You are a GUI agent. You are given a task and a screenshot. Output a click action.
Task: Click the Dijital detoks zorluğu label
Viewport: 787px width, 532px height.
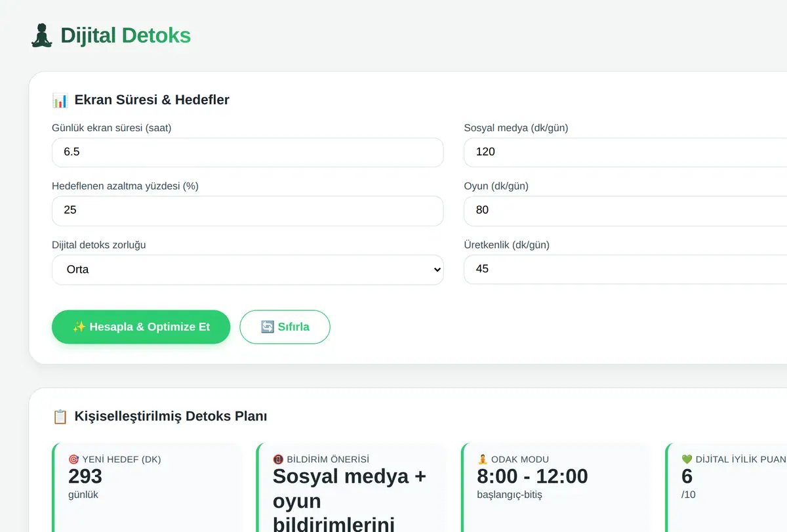pyautogui.click(x=99, y=245)
